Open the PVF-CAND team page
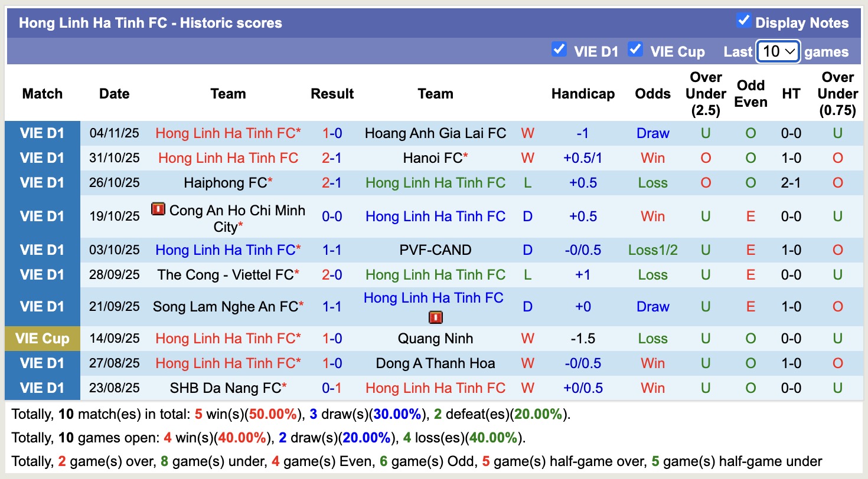This screenshot has width=868, height=479. point(435,250)
